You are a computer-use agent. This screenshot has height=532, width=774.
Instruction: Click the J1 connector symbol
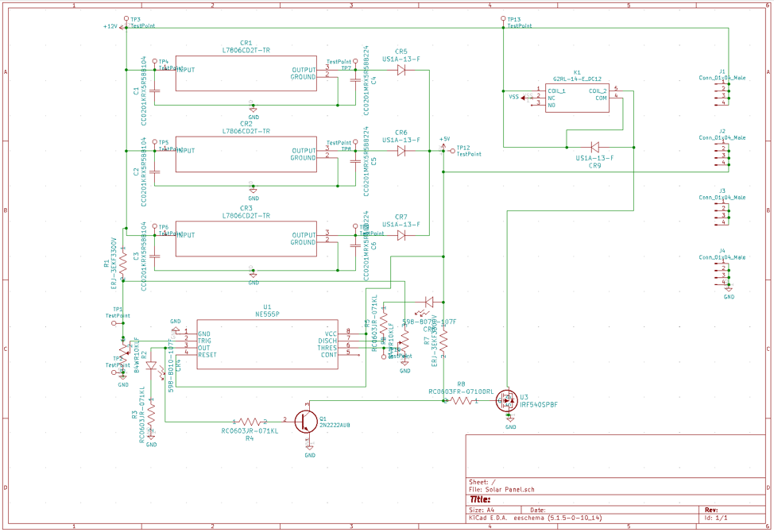coord(722,93)
